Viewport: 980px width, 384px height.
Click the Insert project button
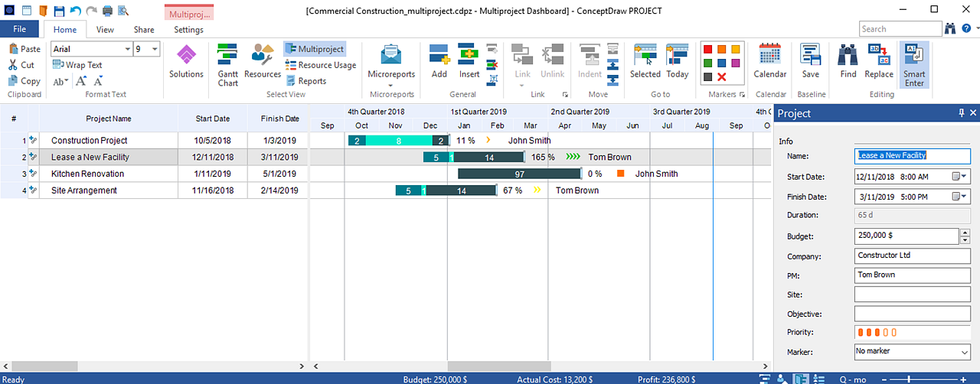[x=469, y=62]
